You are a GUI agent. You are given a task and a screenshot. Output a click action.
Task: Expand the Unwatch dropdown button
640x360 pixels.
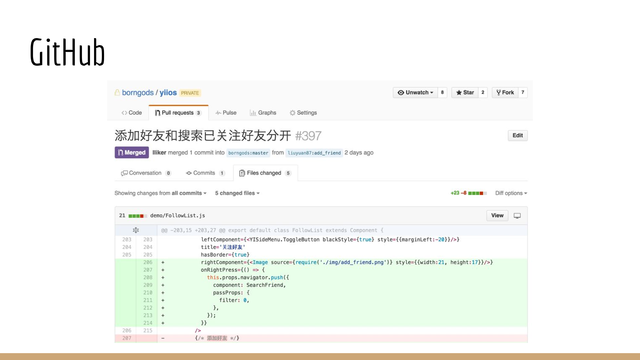[415, 93]
